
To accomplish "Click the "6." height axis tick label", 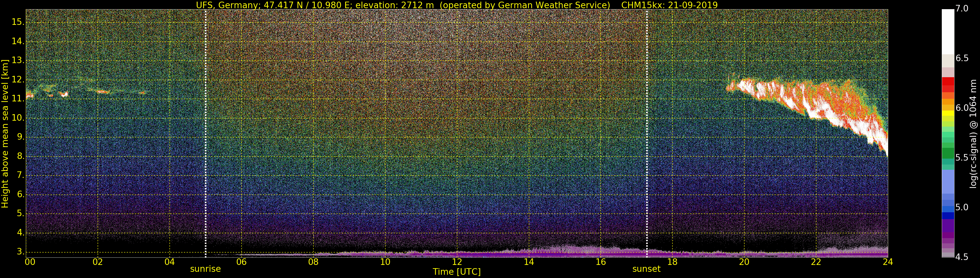I will (21, 194).
